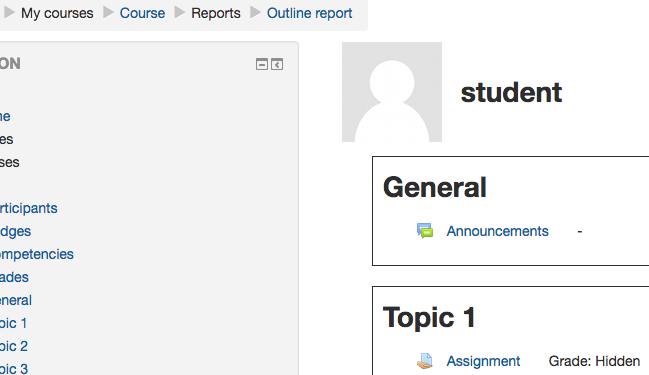Open the Announcements forum link
Viewport: 649px width, 375px height.
(x=497, y=231)
